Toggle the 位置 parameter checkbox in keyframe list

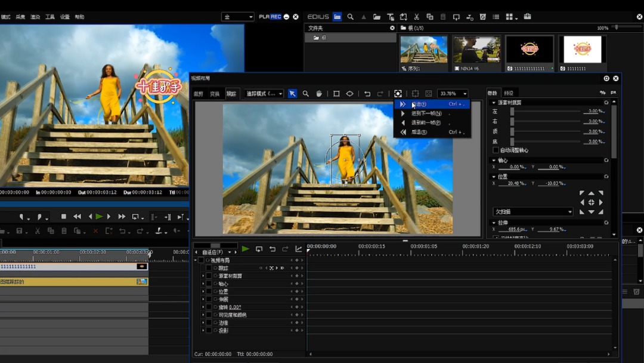click(209, 291)
